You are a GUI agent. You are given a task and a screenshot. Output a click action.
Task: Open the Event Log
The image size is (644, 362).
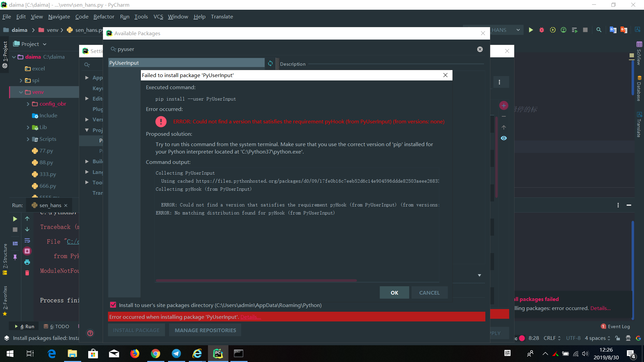coord(615,326)
